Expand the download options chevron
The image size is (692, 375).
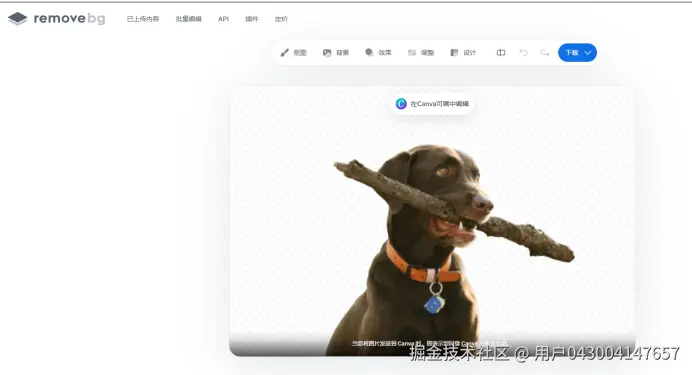588,52
